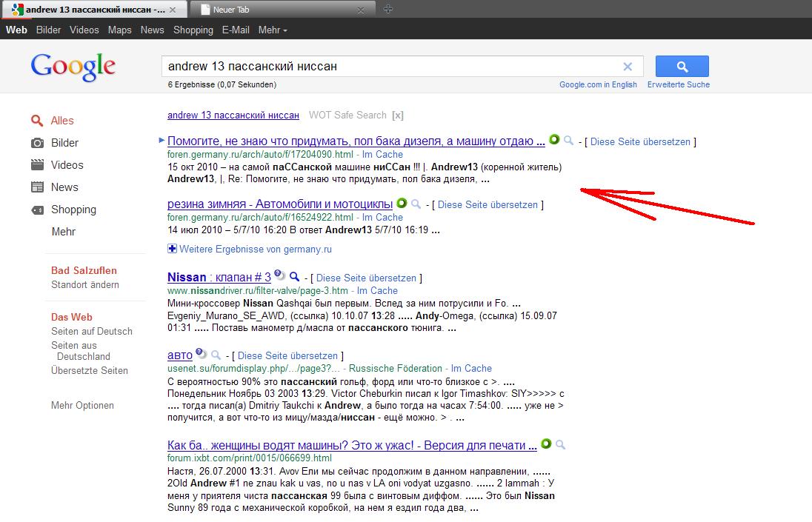Dismiss WOT Safe Search with the [x]
This screenshot has width=812, height=522.
pyautogui.click(x=397, y=116)
